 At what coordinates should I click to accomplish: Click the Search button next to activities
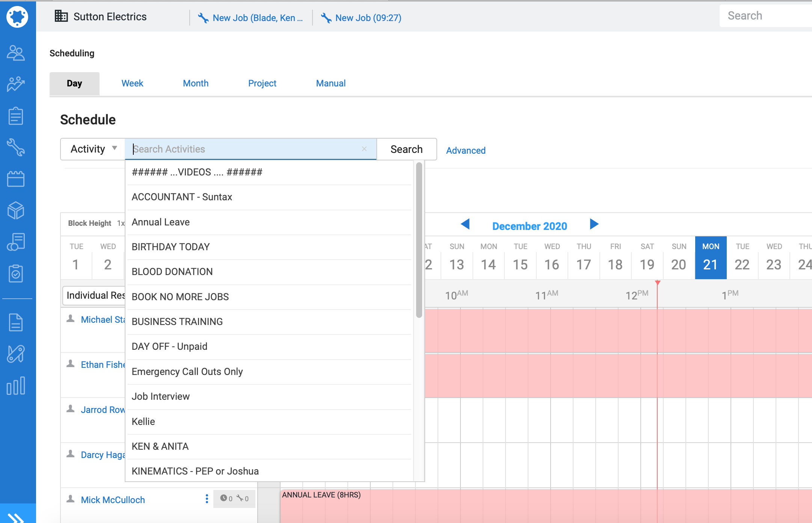point(406,149)
